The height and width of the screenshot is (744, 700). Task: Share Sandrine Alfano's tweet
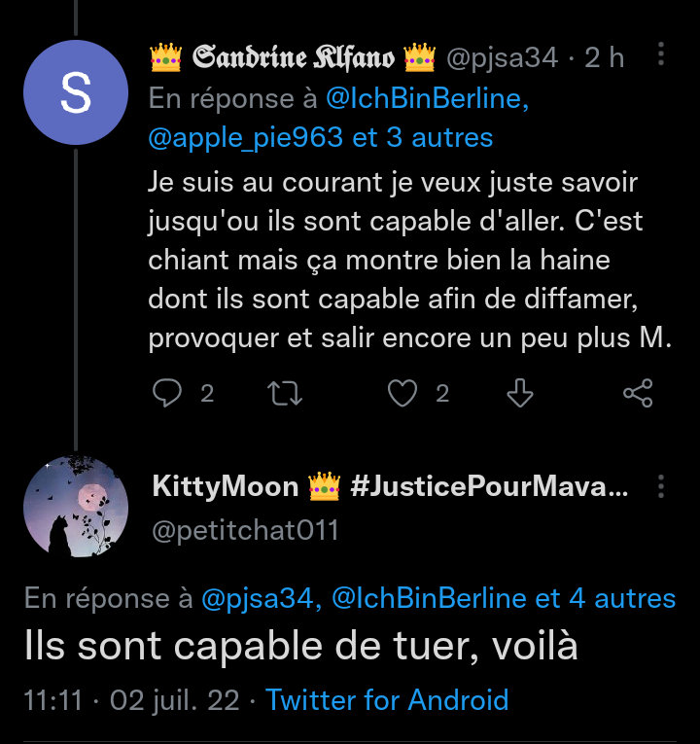click(x=637, y=393)
